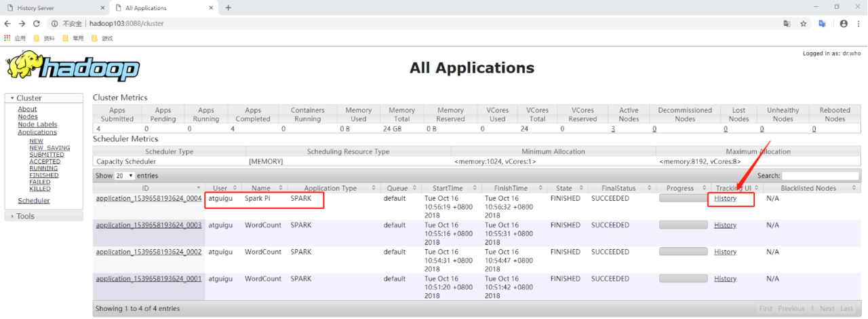
Task: Close the All Applications tab
Action: point(210,7)
